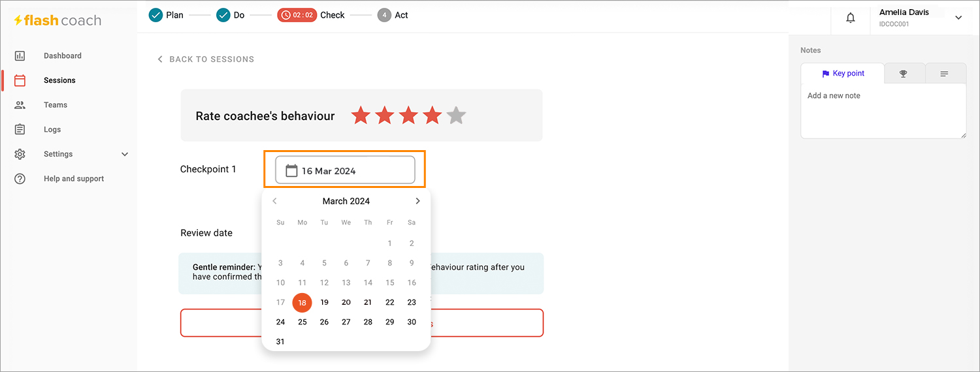This screenshot has width=980, height=372.
Task: Select 20 March in calendar
Action: [346, 302]
